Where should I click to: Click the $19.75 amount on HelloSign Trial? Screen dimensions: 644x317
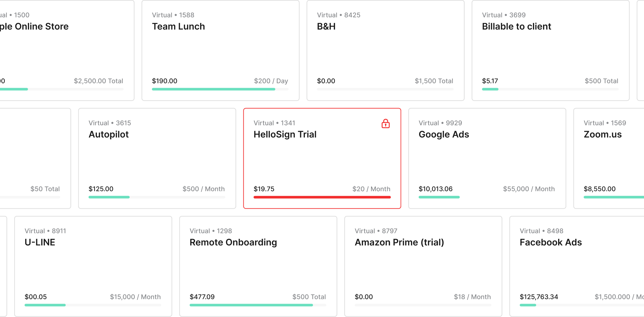click(x=264, y=189)
